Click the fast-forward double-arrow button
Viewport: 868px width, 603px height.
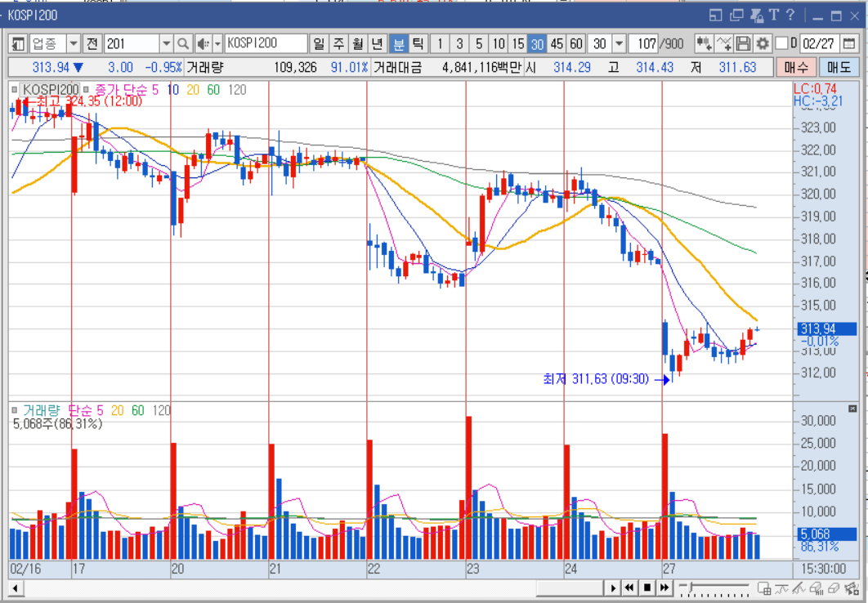tap(664, 587)
